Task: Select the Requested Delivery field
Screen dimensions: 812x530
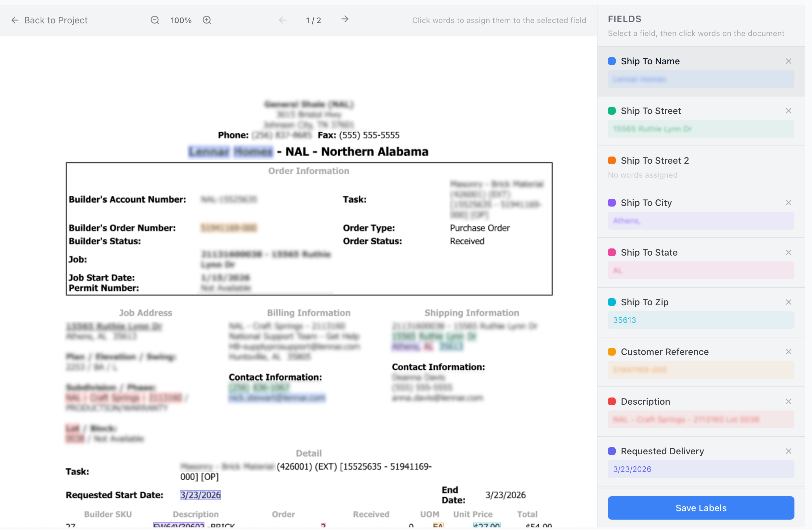Action: pos(701,462)
